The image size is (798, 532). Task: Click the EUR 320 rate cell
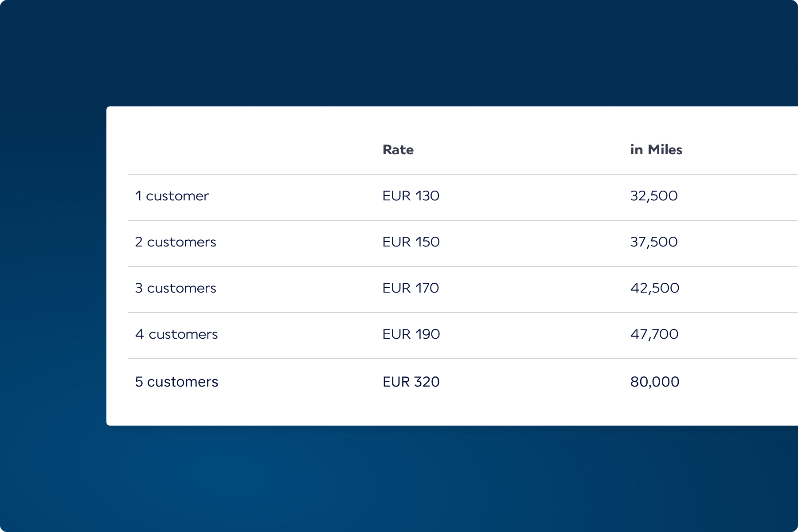point(411,382)
